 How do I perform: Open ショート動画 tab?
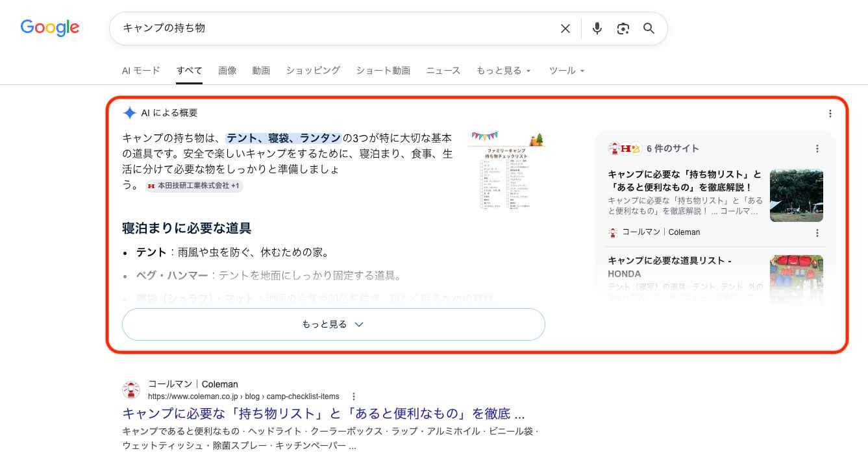coord(383,71)
